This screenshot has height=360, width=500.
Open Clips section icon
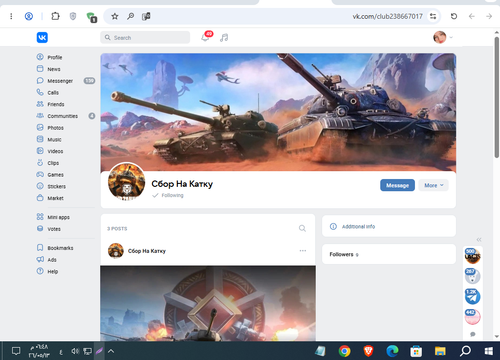(x=40, y=163)
